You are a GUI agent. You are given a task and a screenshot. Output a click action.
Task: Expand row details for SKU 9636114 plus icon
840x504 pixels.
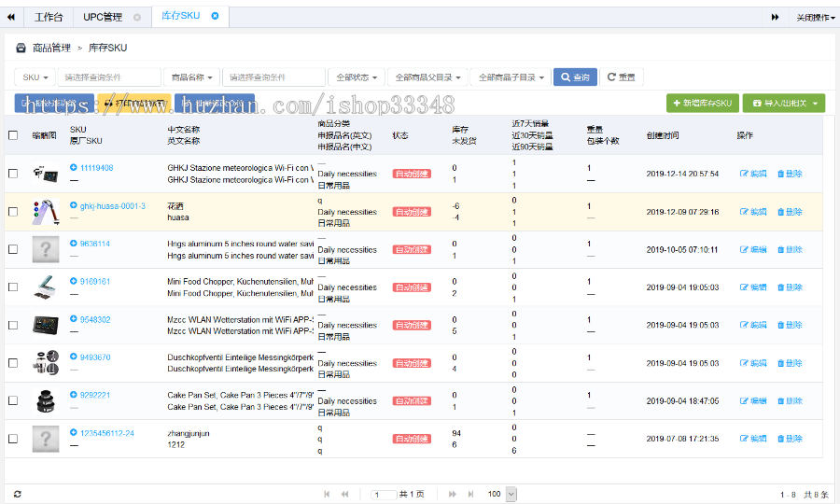[74, 244]
